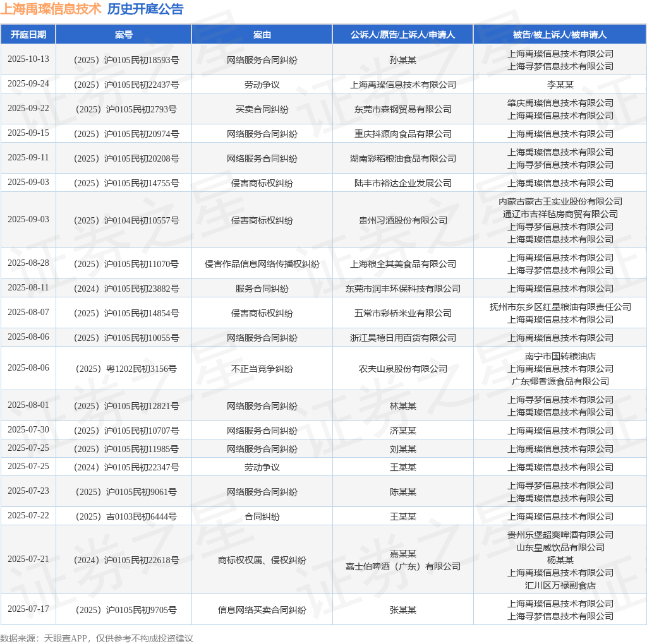This screenshot has height=644, width=647.
Task: Select date cell 2025-09-24
Action: click(28, 84)
